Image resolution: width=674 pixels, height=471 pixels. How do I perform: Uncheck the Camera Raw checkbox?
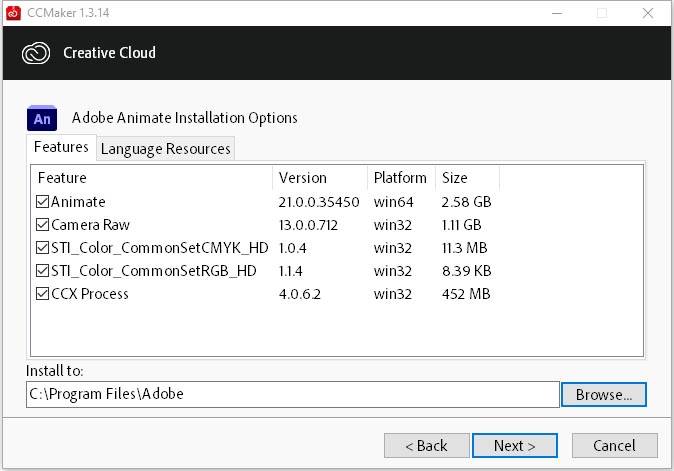click(x=42, y=225)
